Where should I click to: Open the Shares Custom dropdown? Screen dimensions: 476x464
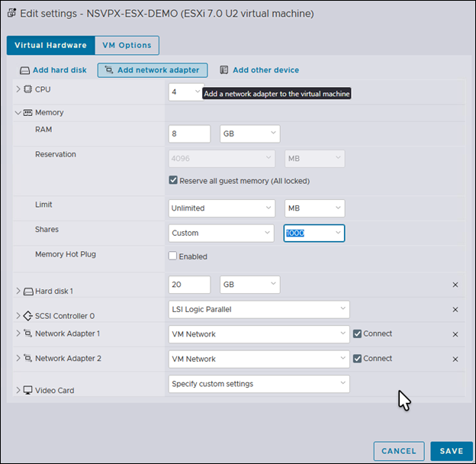221,234
